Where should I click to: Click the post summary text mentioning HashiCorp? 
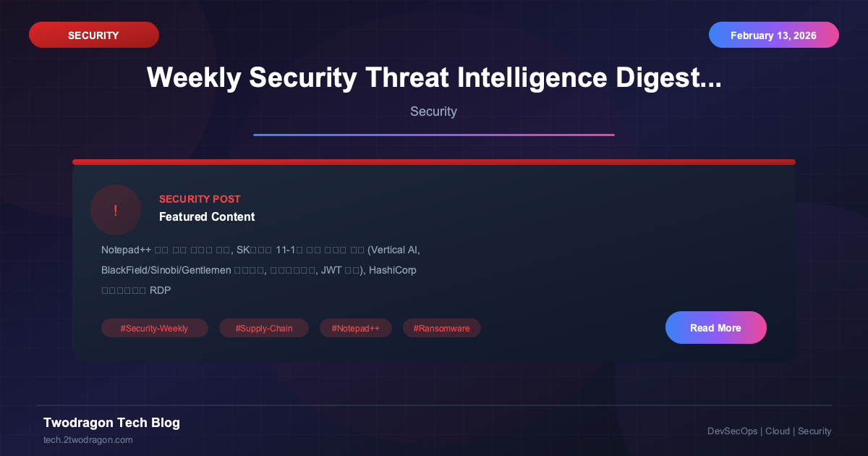click(x=260, y=270)
